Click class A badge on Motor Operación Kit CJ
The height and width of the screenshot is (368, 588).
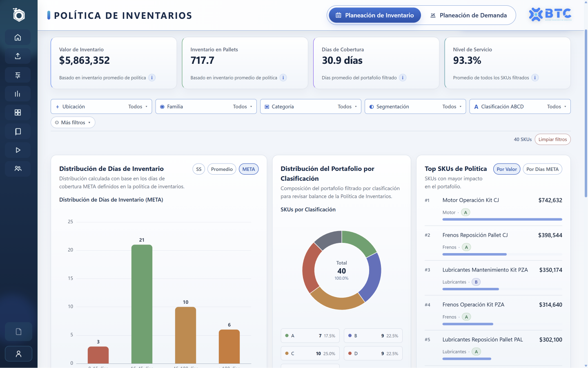[x=465, y=213]
